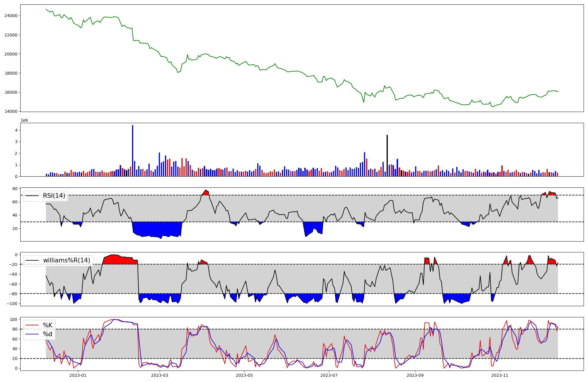Click the 2023-05 x-axis date label
The height and width of the screenshot is (382, 588).
pos(244,375)
